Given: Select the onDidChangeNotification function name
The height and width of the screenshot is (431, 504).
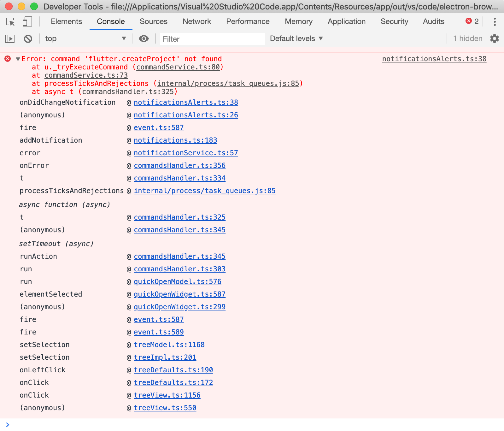Looking at the screenshot, I should (67, 102).
